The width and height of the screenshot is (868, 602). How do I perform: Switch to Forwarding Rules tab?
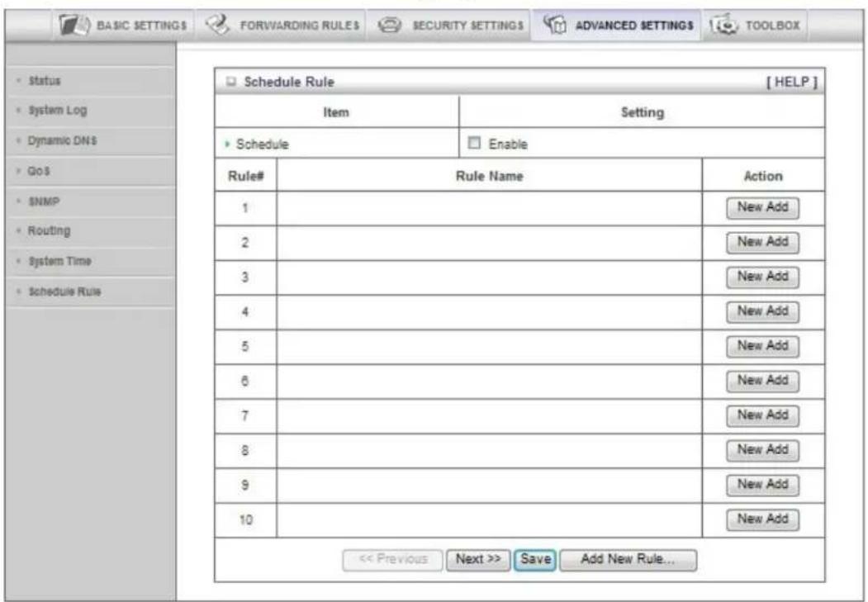point(282,26)
